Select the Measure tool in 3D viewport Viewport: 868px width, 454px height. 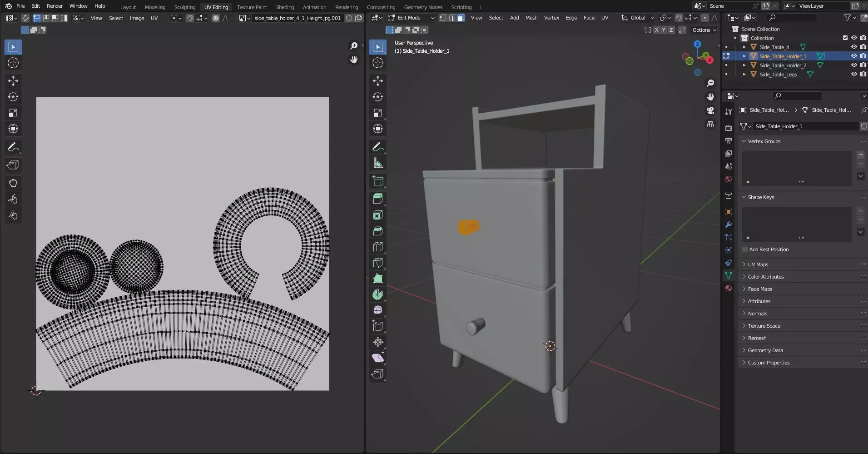click(x=378, y=163)
